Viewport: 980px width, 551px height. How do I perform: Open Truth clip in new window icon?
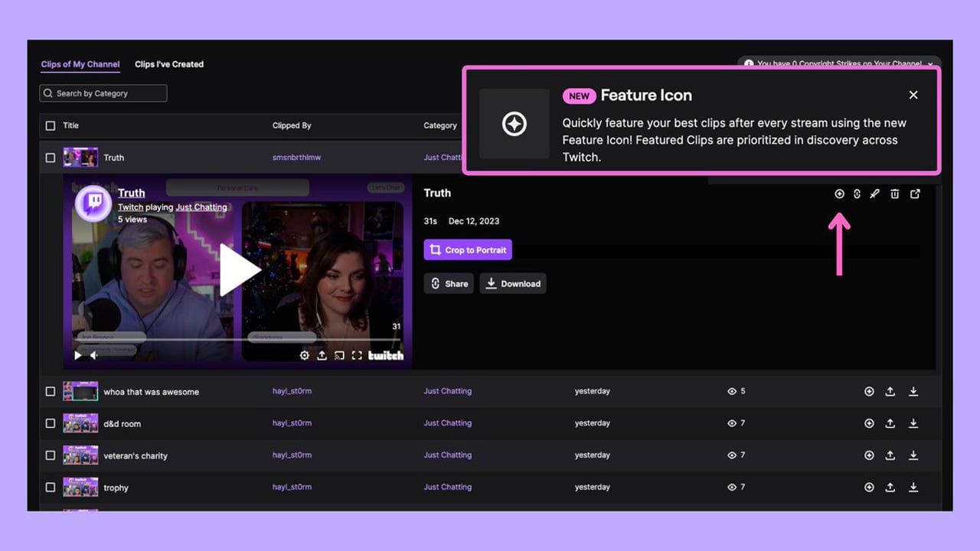(915, 194)
